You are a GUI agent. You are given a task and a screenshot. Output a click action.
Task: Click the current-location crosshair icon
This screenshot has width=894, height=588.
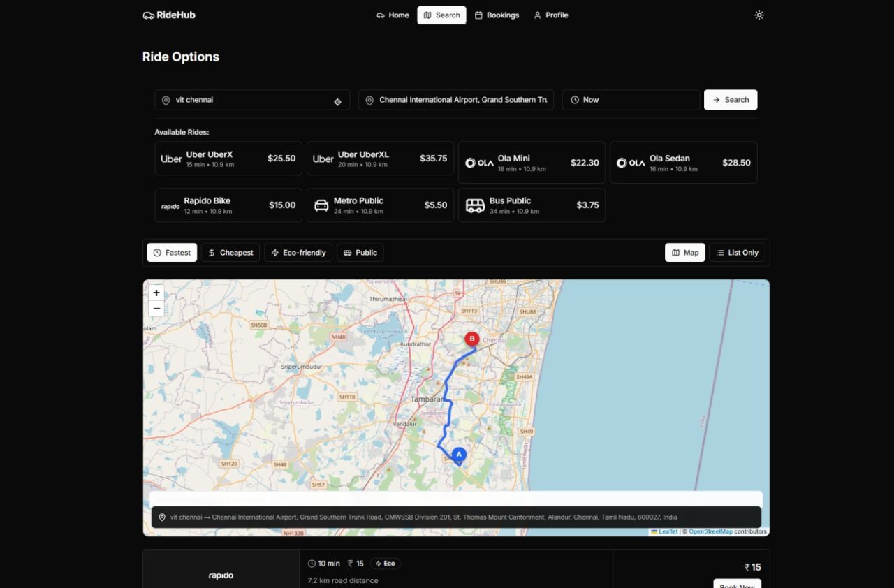coord(337,101)
